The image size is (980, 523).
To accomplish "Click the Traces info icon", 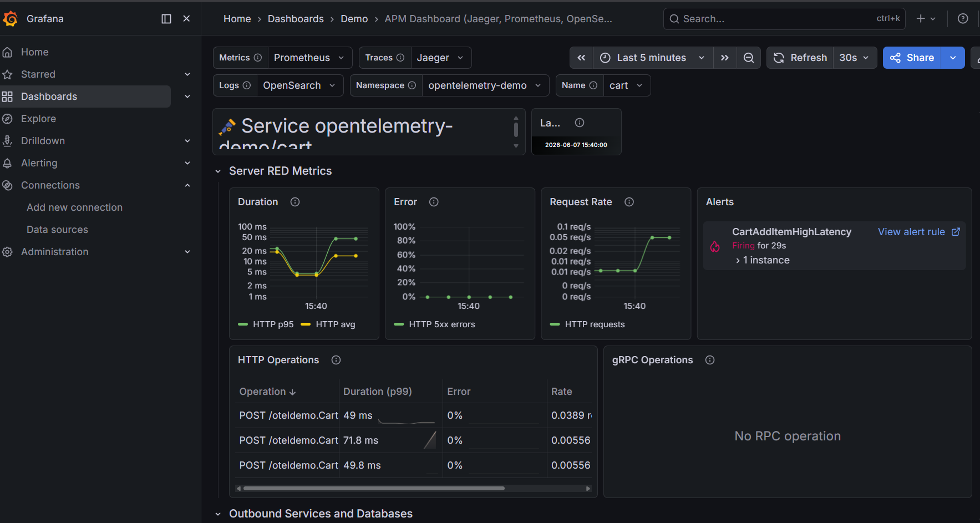I will tap(400, 58).
